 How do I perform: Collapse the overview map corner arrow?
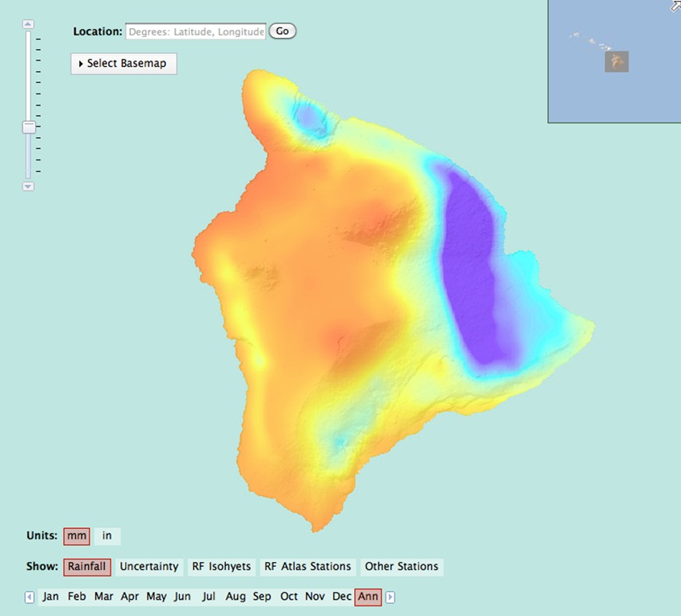tap(675, 6)
